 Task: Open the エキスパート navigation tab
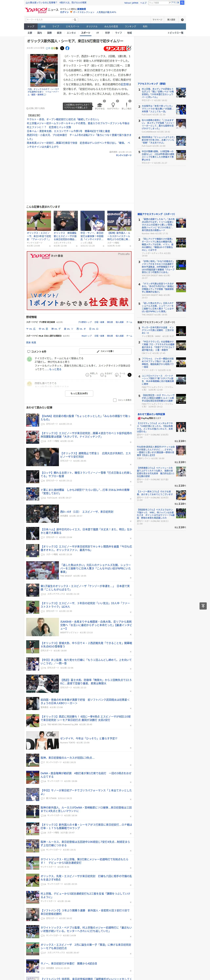[72, 27]
